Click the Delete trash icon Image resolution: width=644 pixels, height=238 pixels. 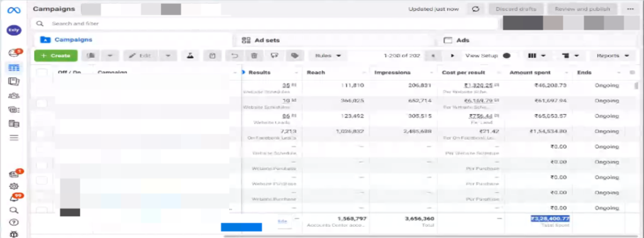pyautogui.click(x=254, y=55)
